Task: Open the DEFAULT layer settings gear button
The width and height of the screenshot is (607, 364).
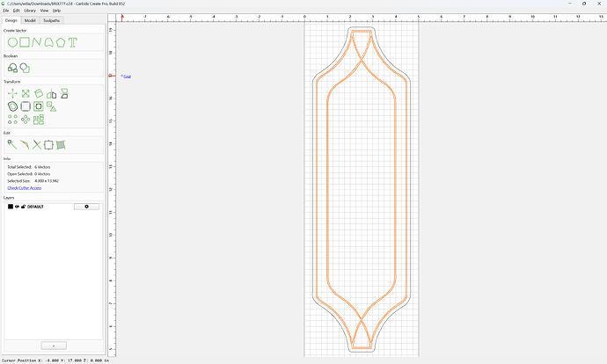Action: coord(86,207)
